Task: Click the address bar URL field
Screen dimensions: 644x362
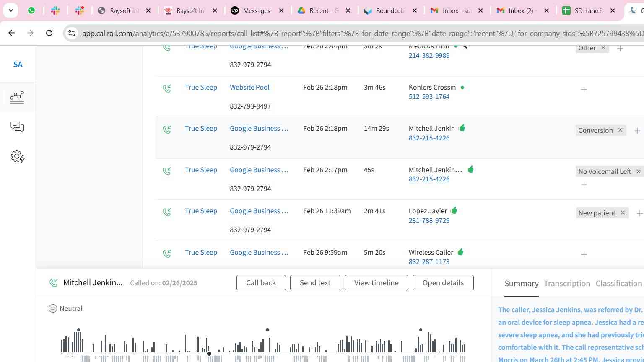Action: pos(363,33)
